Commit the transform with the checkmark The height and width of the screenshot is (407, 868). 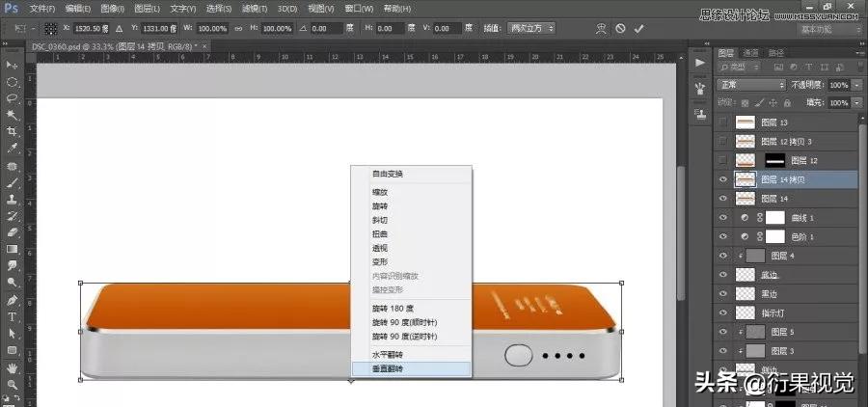tap(638, 29)
